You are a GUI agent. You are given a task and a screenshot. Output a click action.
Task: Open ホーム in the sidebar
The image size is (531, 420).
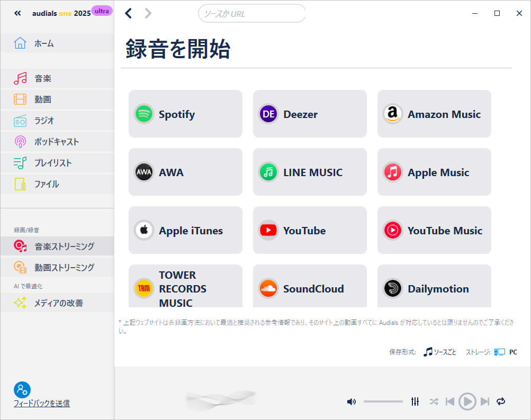point(57,43)
